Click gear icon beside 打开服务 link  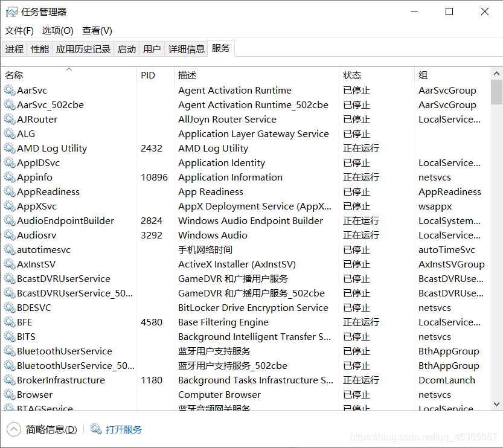point(96,429)
